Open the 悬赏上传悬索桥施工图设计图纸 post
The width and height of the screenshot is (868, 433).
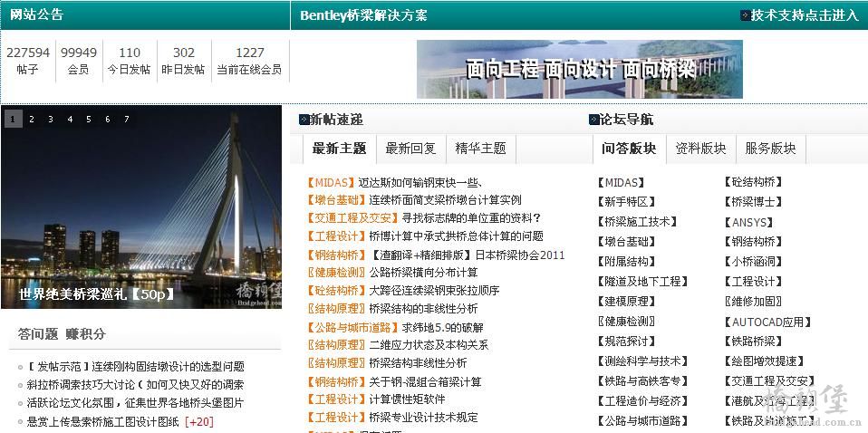[x=103, y=421]
